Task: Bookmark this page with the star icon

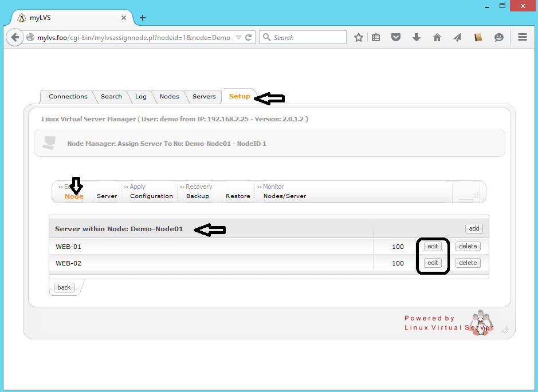Action: (x=359, y=37)
